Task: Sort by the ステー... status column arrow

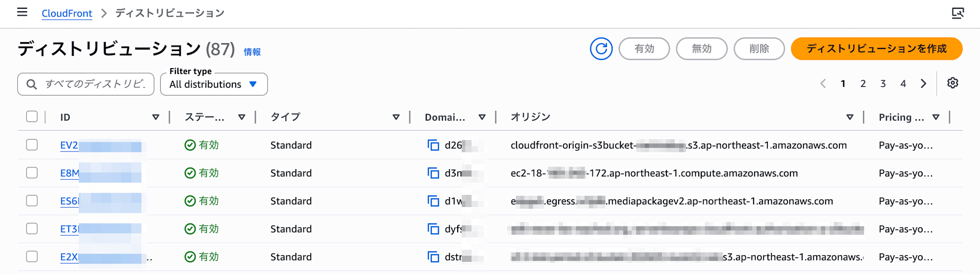Action: point(242,117)
